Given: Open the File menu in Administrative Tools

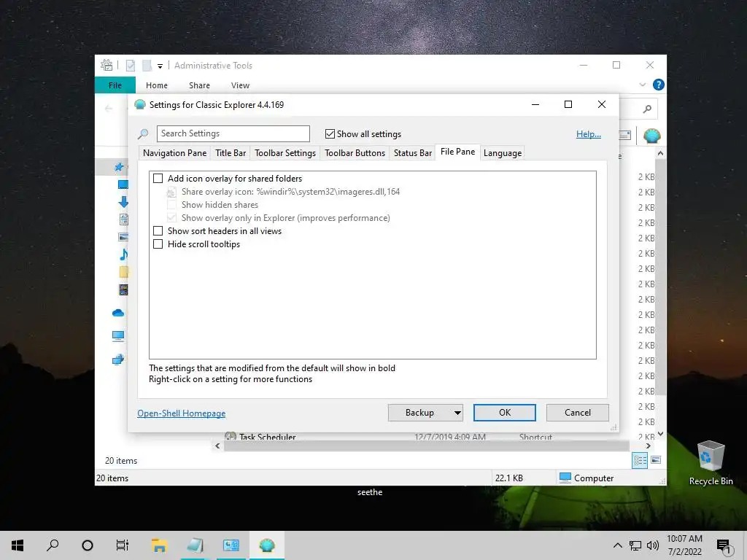Looking at the screenshot, I should pyautogui.click(x=115, y=85).
